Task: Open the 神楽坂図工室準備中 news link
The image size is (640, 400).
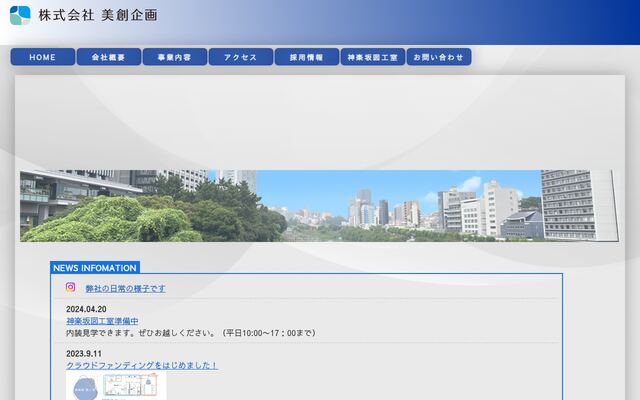Action: click(x=102, y=321)
